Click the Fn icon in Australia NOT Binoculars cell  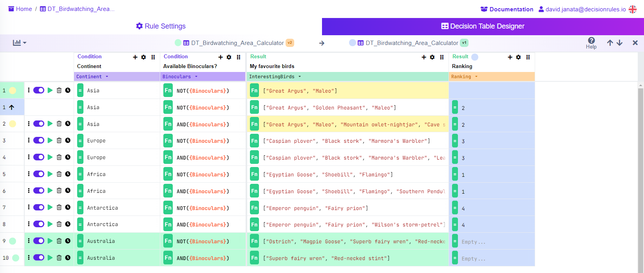click(168, 241)
